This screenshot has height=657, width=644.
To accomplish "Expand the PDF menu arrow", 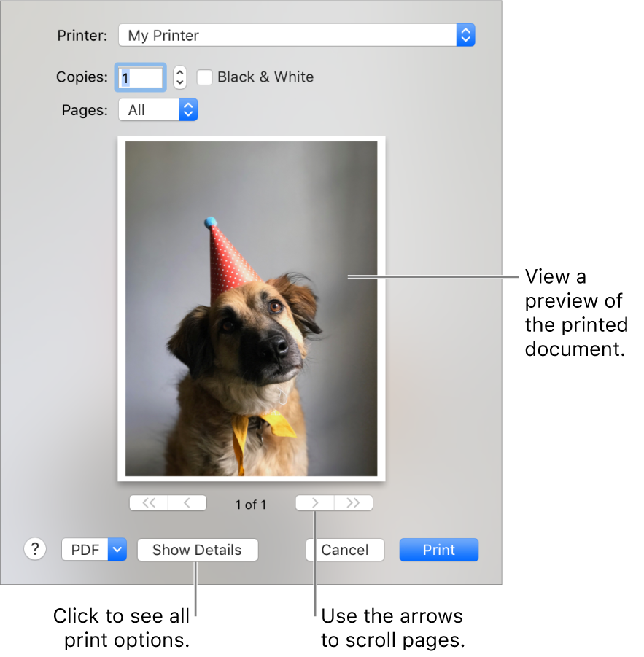I will point(117,550).
